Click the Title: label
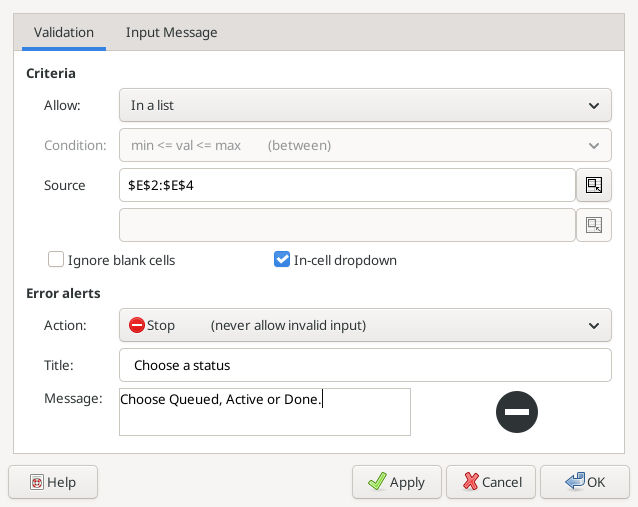Screen dimensions: 638x507 pyautogui.click(x=59, y=365)
